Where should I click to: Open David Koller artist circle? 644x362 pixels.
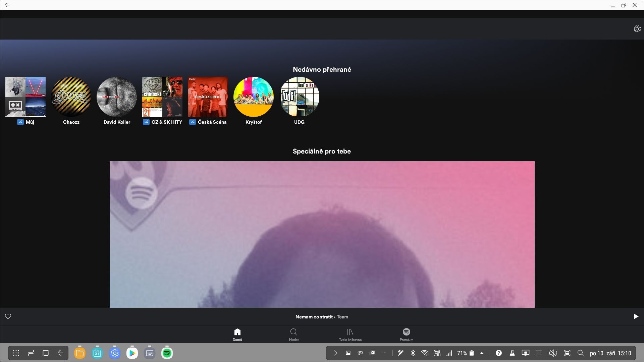coord(117,97)
